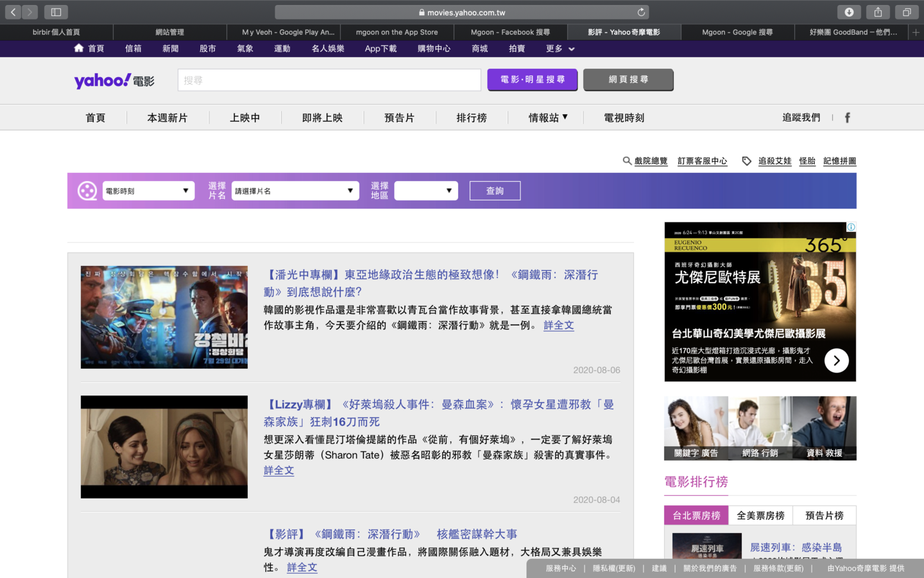Open 屍速列車：感染半島 ranking link
924x578 pixels.
point(796,548)
